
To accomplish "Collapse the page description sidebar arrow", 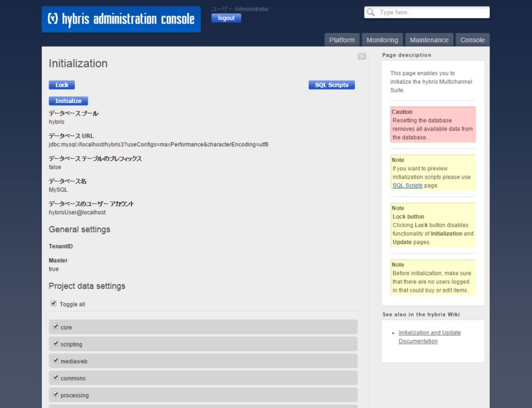I will (362, 57).
